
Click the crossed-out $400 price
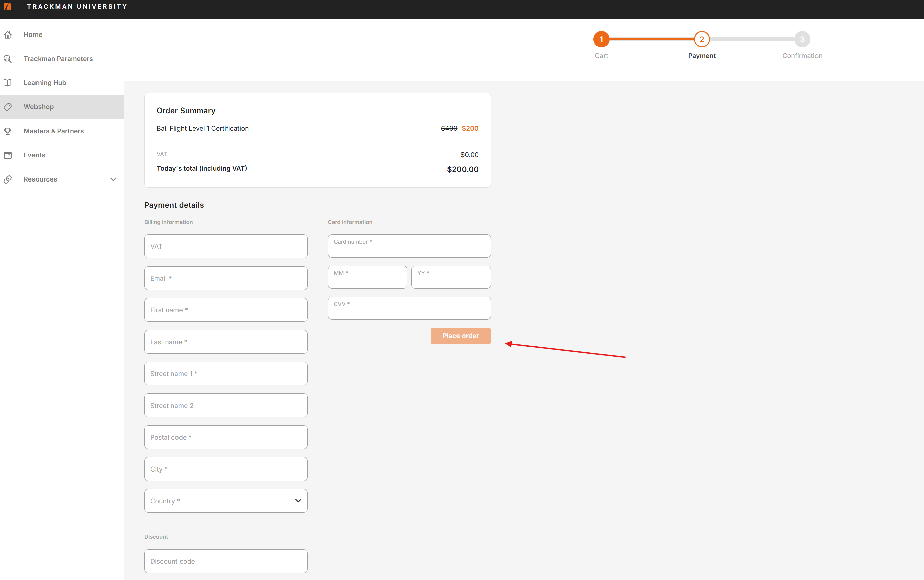click(449, 128)
